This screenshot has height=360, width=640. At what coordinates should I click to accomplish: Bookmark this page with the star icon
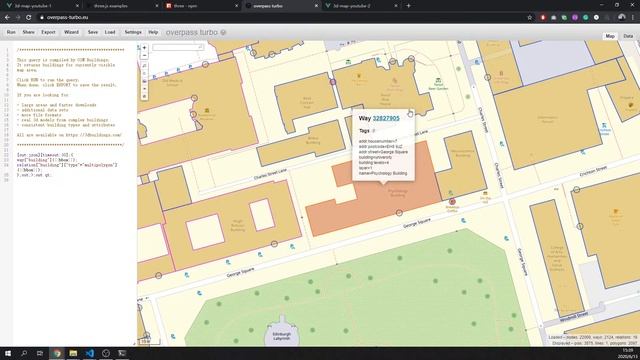(529, 18)
